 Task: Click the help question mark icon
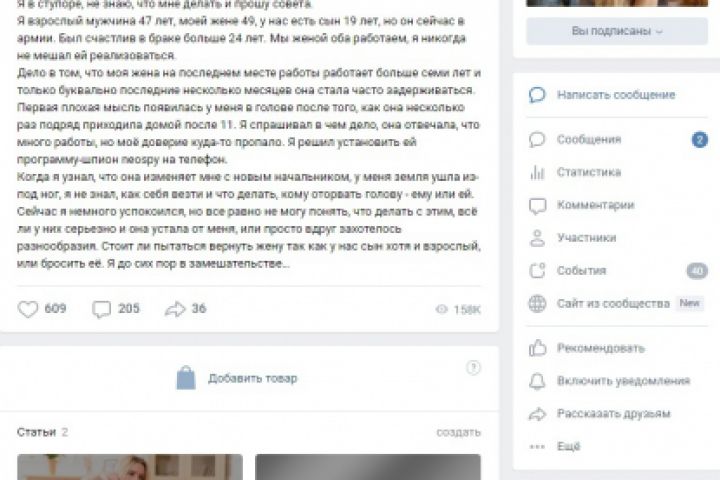tap(473, 367)
